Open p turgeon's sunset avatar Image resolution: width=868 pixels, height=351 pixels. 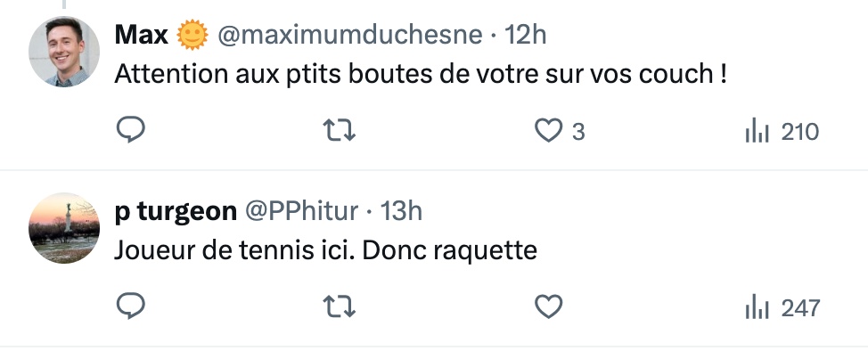pos(64,227)
